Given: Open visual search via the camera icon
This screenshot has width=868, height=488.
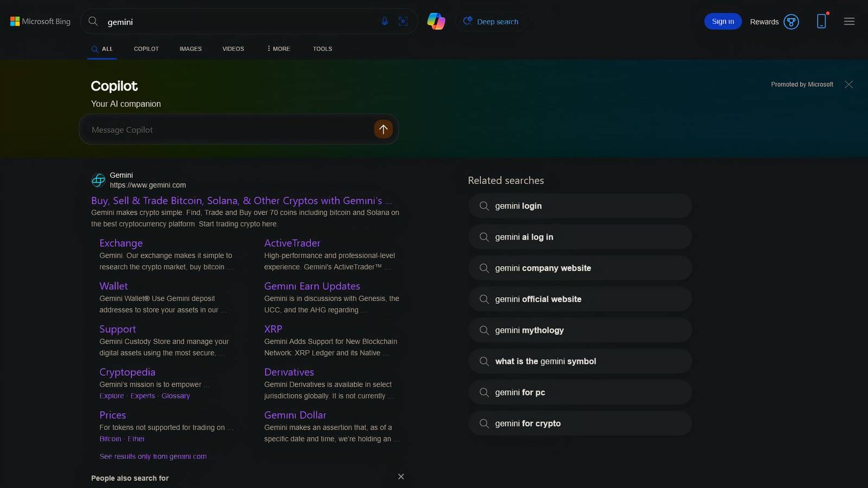Looking at the screenshot, I should coord(403,21).
